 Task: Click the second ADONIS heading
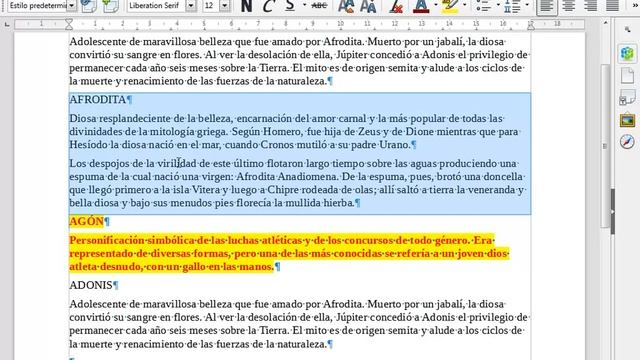(91, 285)
